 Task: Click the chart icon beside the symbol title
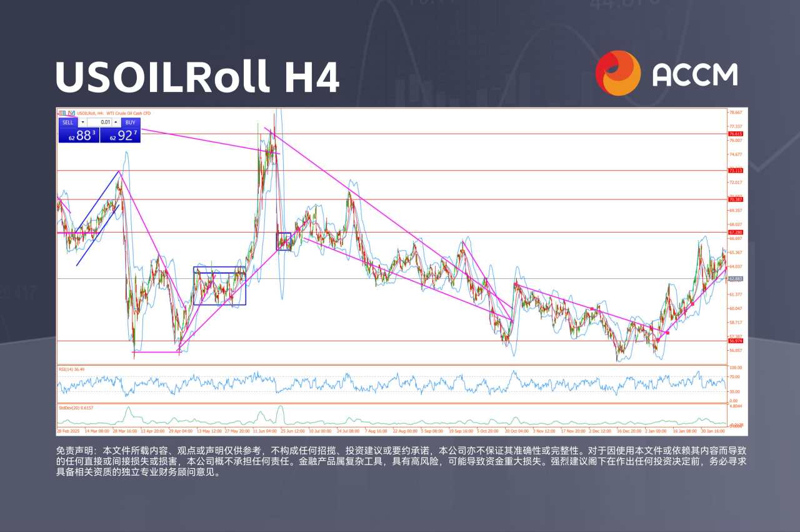pyautogui.click(x=71, y=113)
